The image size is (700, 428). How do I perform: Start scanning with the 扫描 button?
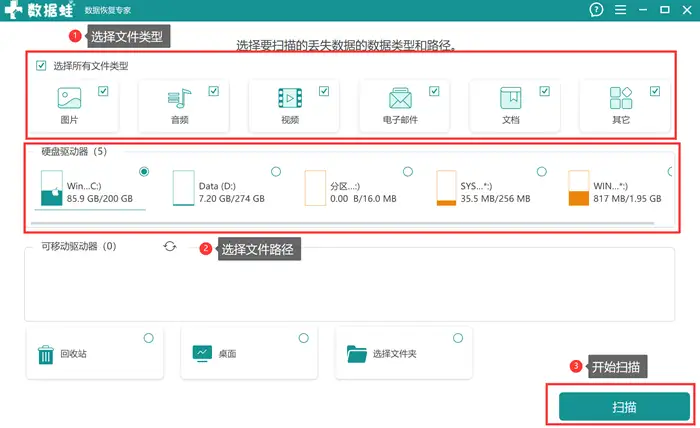(624, 407)
